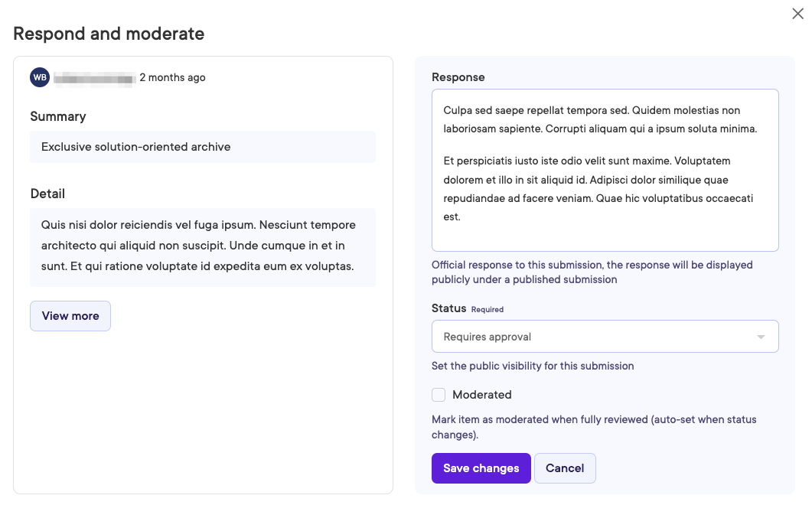Click the Response field label
This screenshot has width=812, height=505.
(458, 77)
